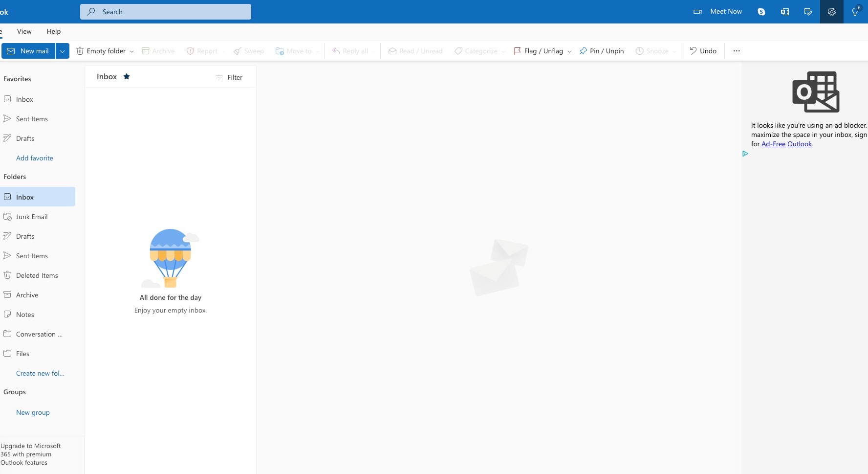Click the AdChoices triangle icon
Screen dimensions: 868x474
pyautogui.click(x=745, y=154)
